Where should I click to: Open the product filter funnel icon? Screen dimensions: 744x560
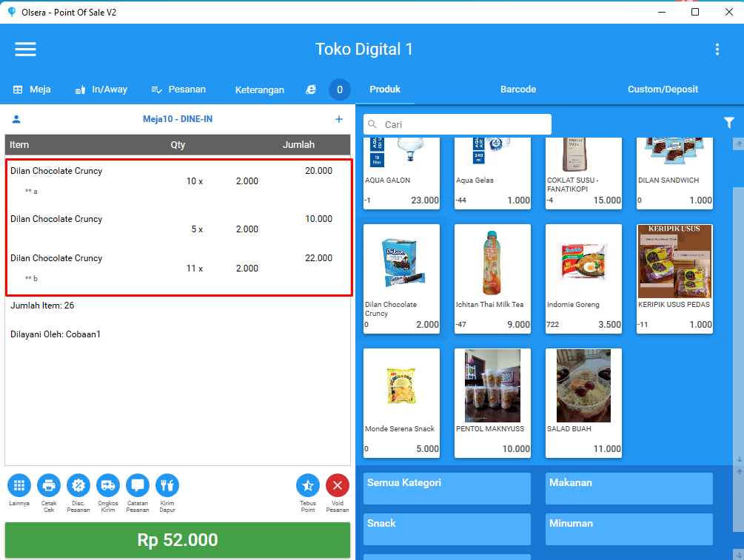point(728,123)
